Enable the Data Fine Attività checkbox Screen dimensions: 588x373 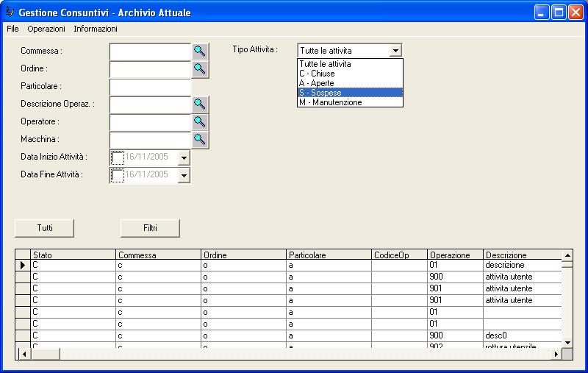point(118,175)
